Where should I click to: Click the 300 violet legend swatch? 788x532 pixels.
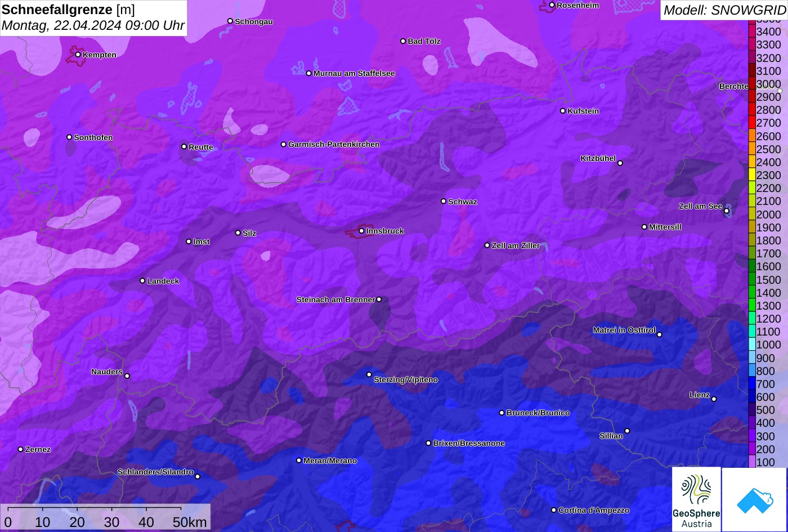752,436
